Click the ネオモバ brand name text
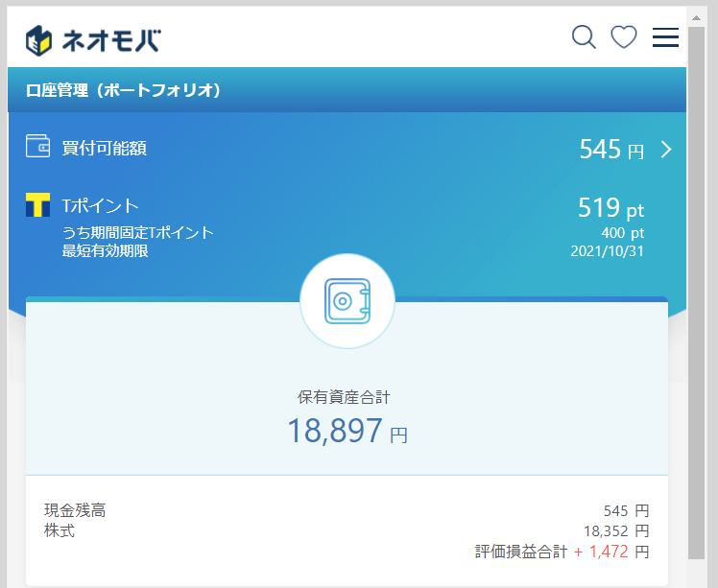Image resolution: width=718 pixels, height=588 pixels. click(x=111, y=40)
